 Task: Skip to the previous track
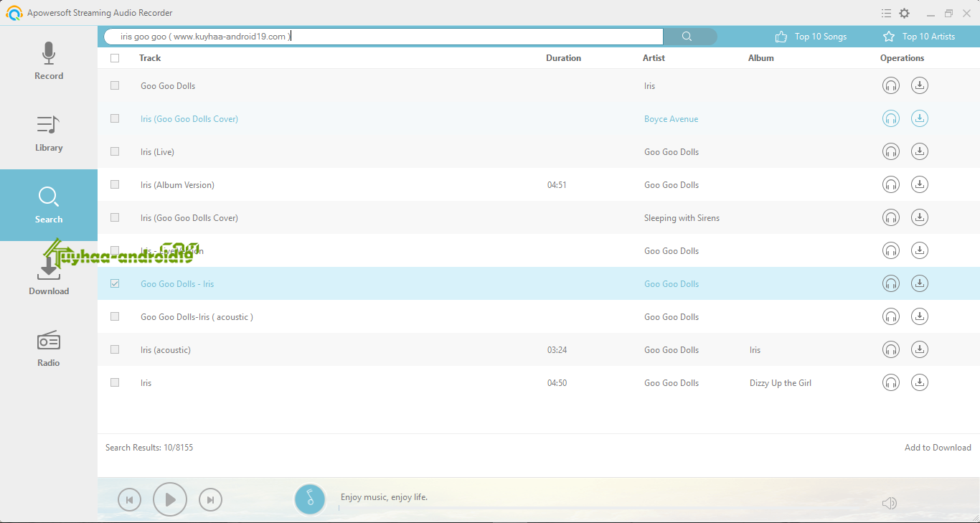[x=129, y=500]
